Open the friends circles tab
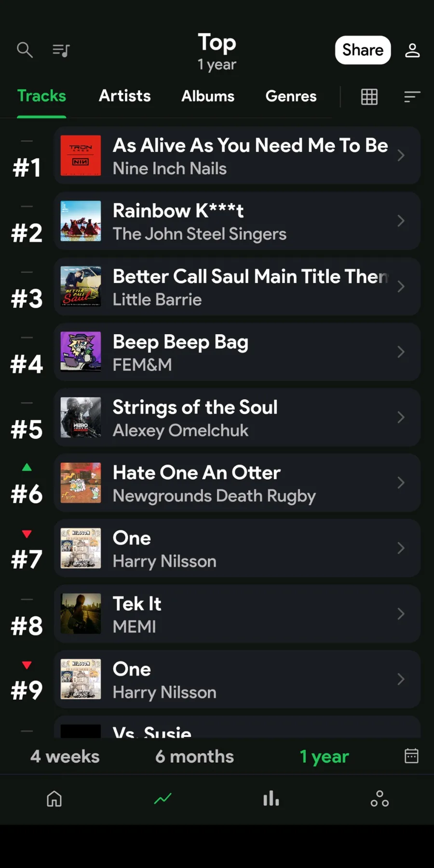Screen dimensions: 434x868 click(x=380, y=799)
